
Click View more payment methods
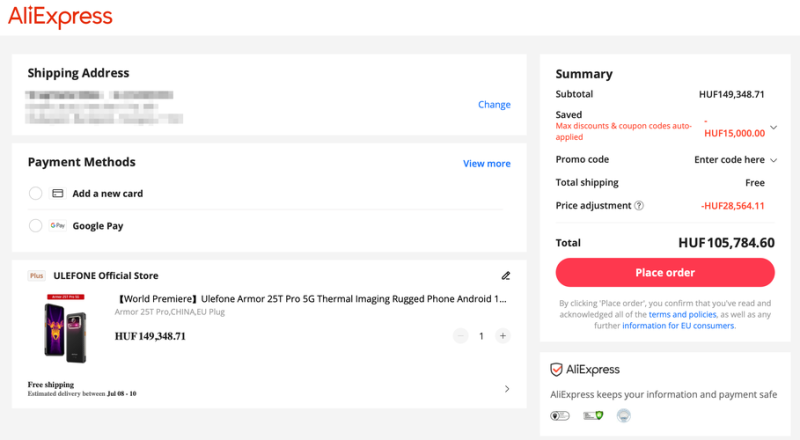pyautogui.click(x=486, y=164)
